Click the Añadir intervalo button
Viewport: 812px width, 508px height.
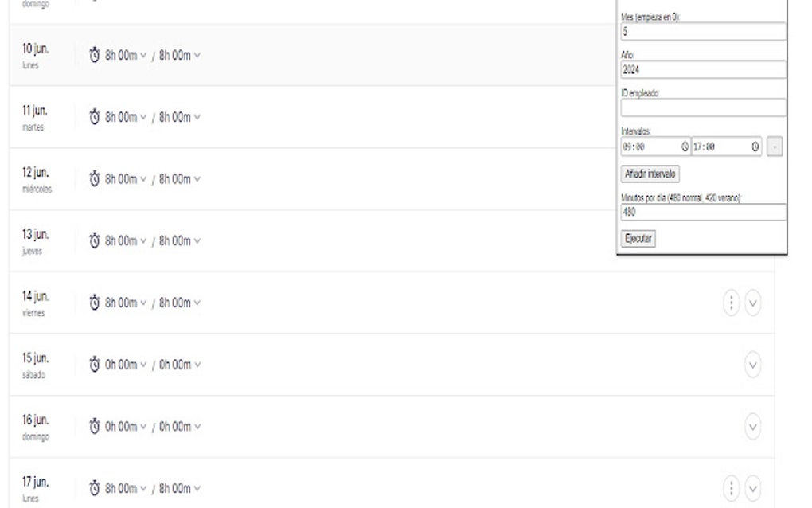pos(650,174)
